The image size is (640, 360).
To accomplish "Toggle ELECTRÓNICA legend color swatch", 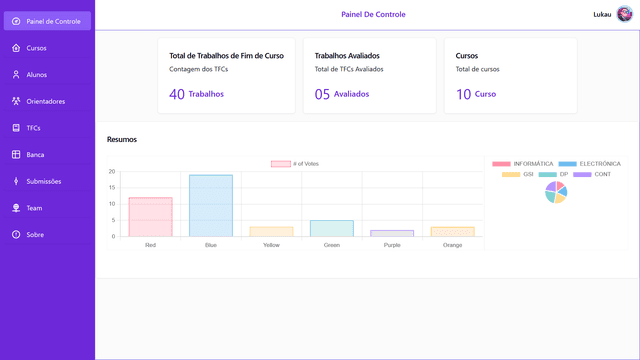I will pos(567,164).
